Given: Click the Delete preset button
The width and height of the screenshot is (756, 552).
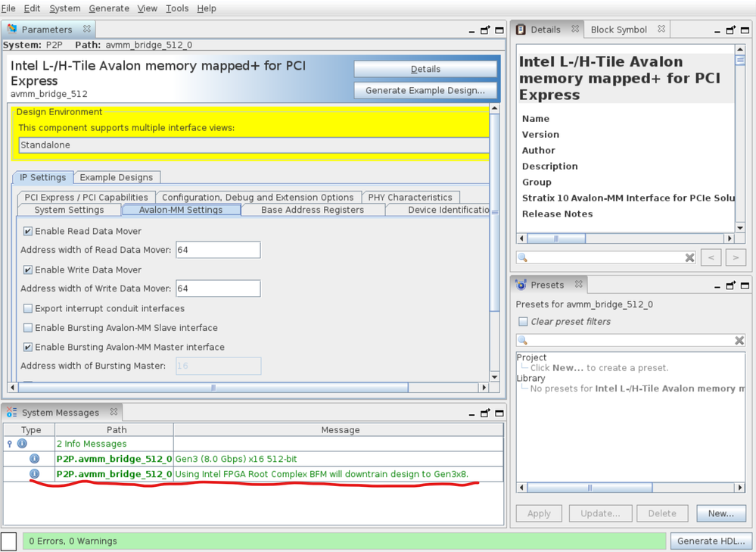Looking at the screenshot, I should tap(661, 513).
